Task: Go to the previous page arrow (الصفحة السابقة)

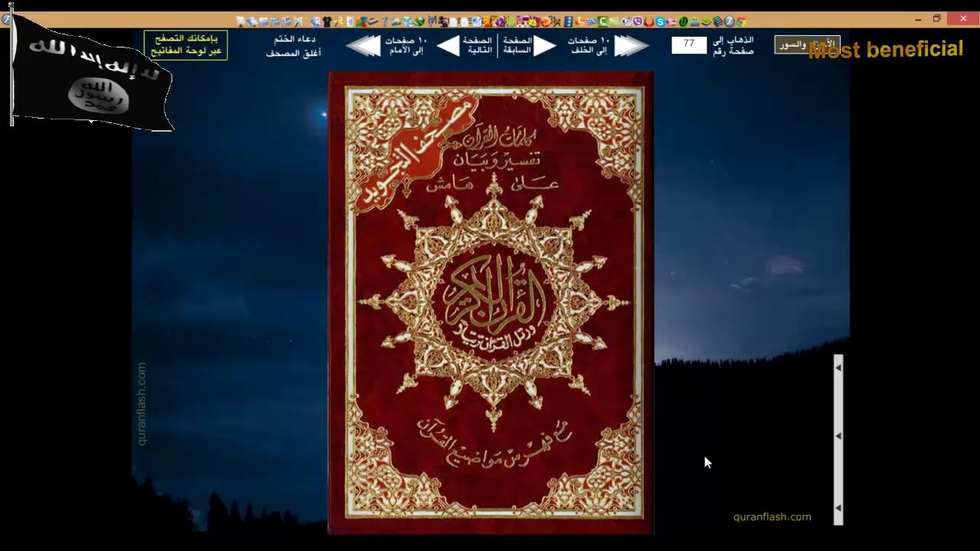Action: 544,46
